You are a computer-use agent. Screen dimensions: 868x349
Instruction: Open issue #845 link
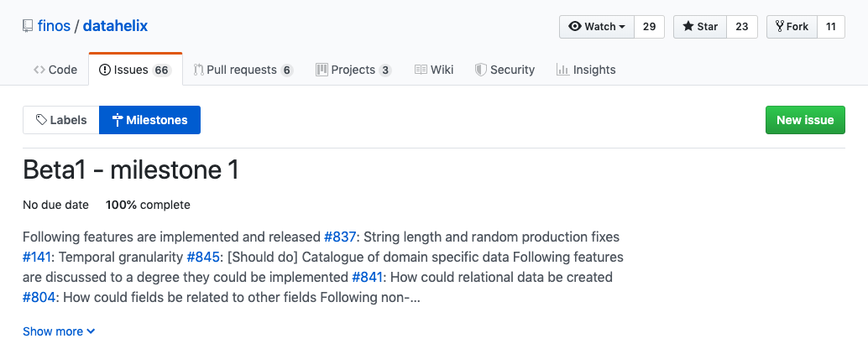(x=204, y=258)
